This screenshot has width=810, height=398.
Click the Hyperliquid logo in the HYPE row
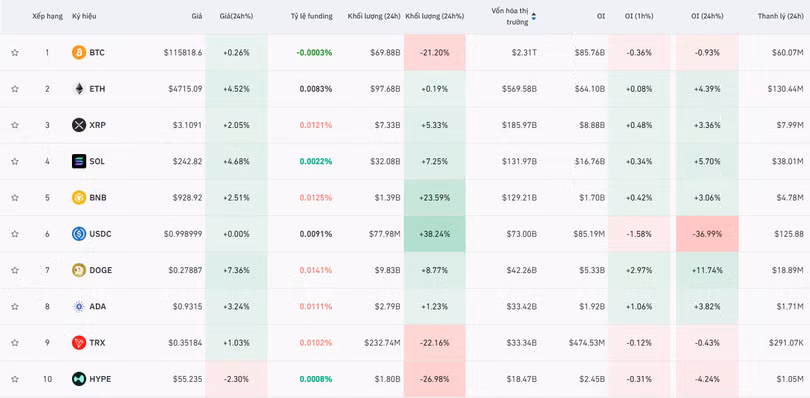point(79,379)
